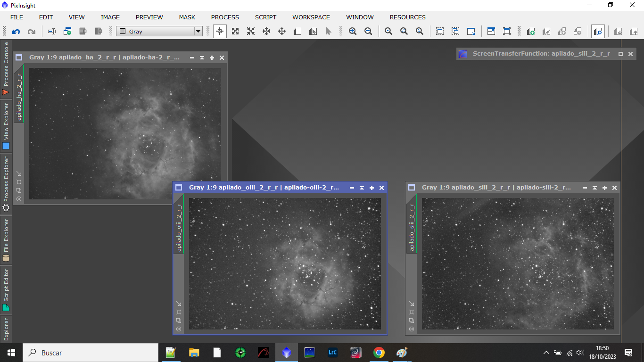Select the New Preview mode tool
This screenshot has width=644, height=362.
[x=297, y=32]
